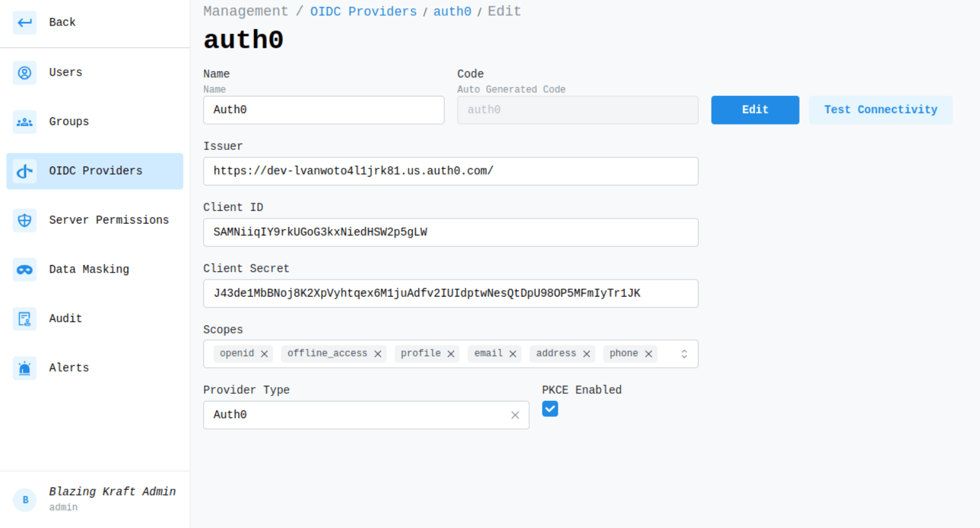Screen dimensions: 980x528
Task: Click the Alerts siren icon
Action: pyautogui.click(x=25, y=368)
